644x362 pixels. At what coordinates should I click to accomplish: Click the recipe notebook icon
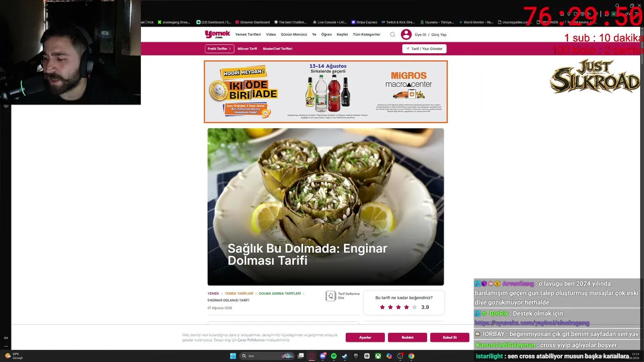point(331,296)
